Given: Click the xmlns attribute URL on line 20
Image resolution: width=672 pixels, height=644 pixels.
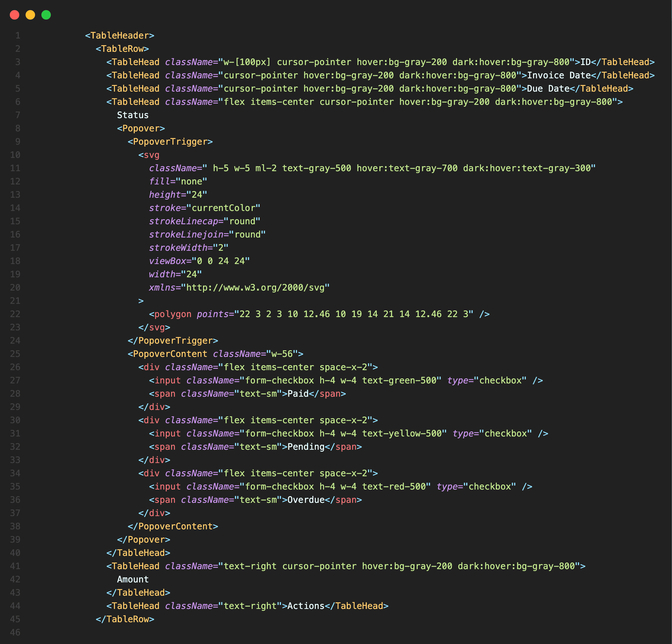Looking at the screenshot, I should click(256, 287).
